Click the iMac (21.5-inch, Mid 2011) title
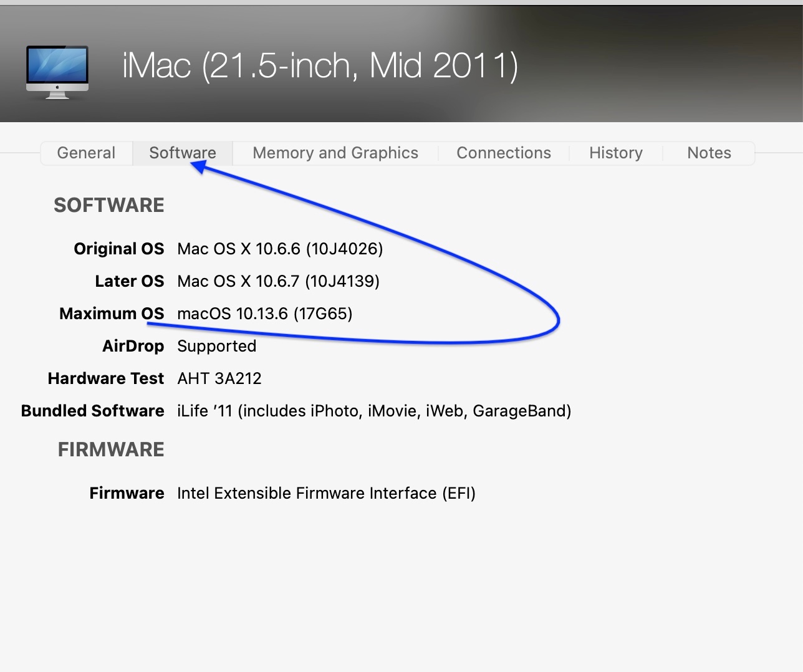Screen dimensions: 803x672 point(320,65)
